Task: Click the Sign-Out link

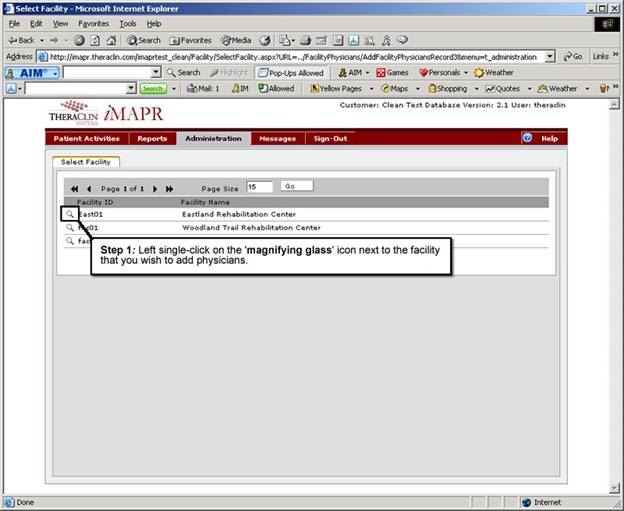Action: point(330,138)
